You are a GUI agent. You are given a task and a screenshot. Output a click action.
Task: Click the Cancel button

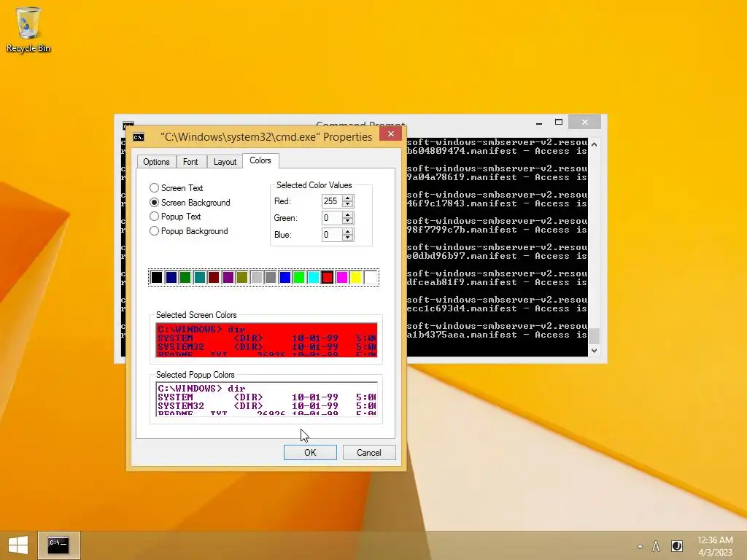(368, 452)
